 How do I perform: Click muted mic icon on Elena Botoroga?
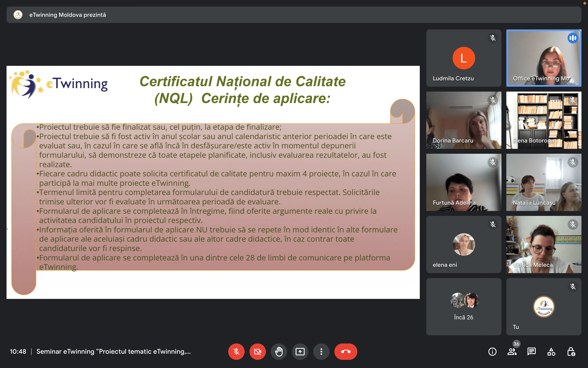[573, 100]
